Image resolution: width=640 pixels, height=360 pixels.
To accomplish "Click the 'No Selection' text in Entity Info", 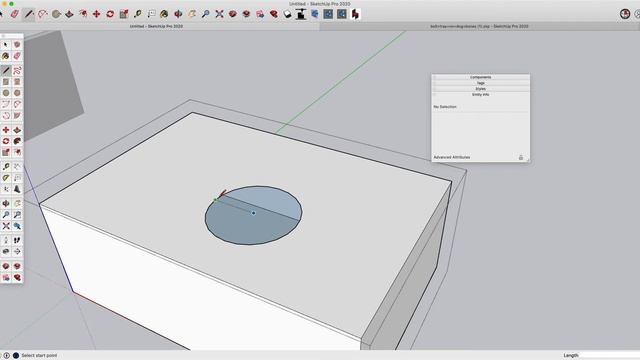I will tap(445, 107).
